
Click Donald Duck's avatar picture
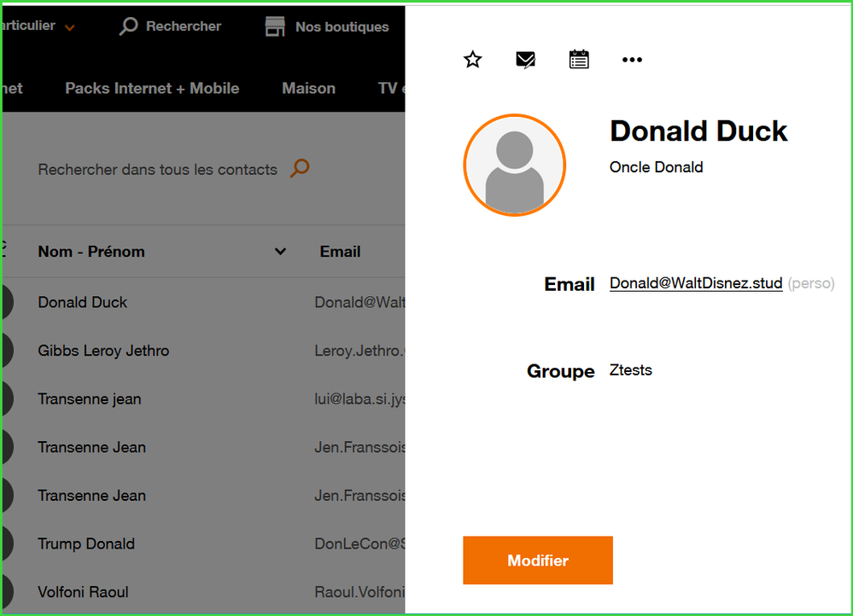(x=515, y=166)
